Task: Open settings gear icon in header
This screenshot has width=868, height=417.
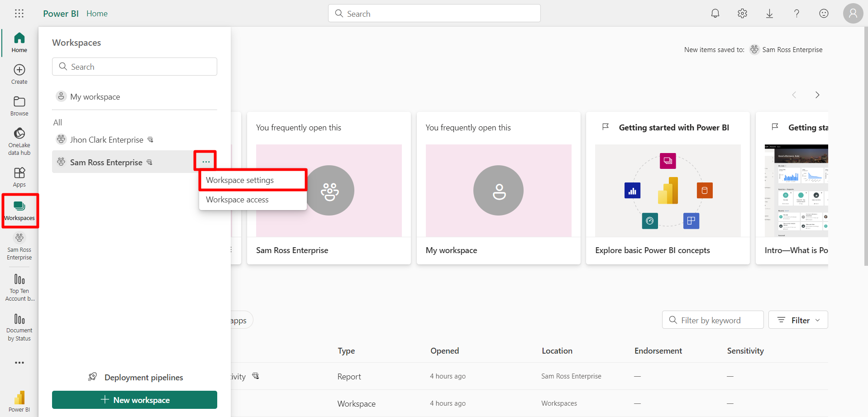Action: (x=742, y=14)
